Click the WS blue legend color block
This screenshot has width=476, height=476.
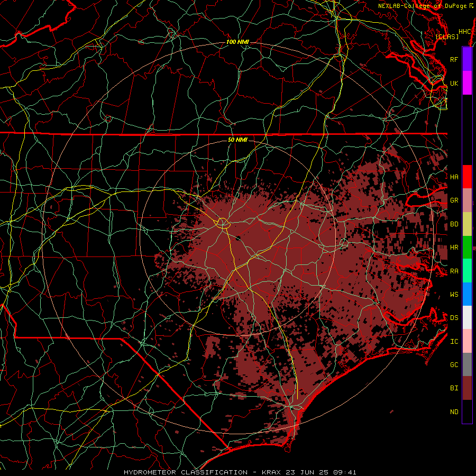[467, 294]
